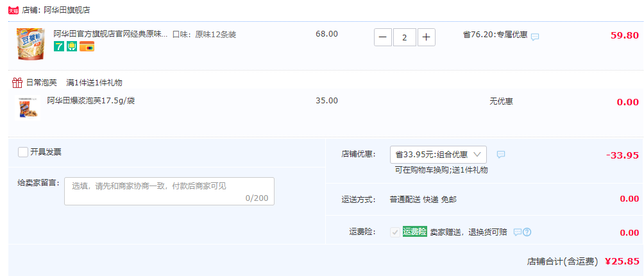Select the 日常泡芙 promotion label

click(x=42, y=83)
